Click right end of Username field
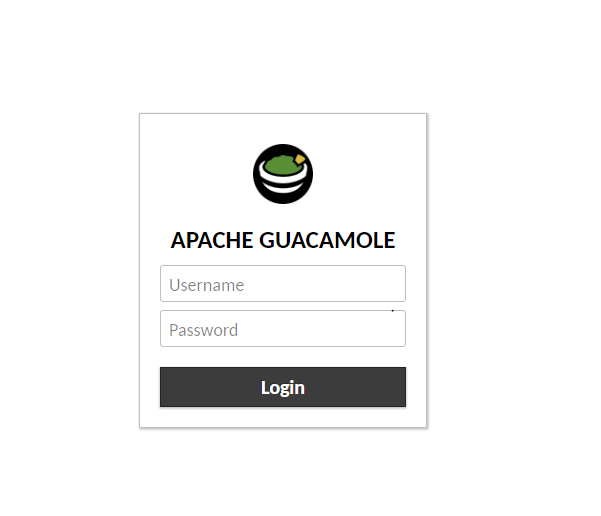The image size is (601, 516). click(x=397, y=283)
